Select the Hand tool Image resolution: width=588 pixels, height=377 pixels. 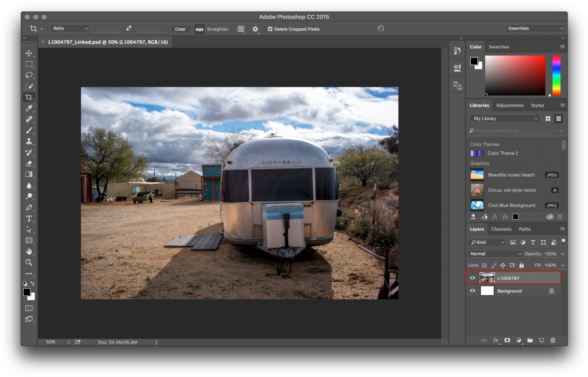click(29, 252)
